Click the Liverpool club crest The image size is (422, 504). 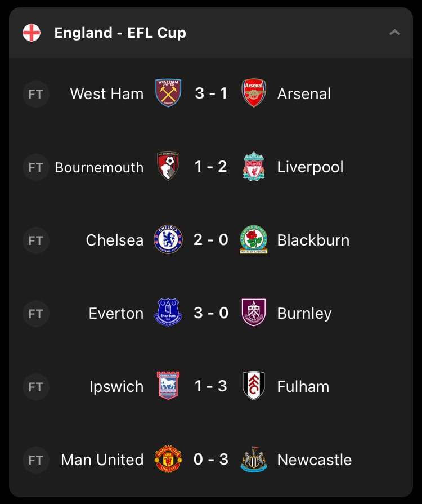(x=254, y=166)
